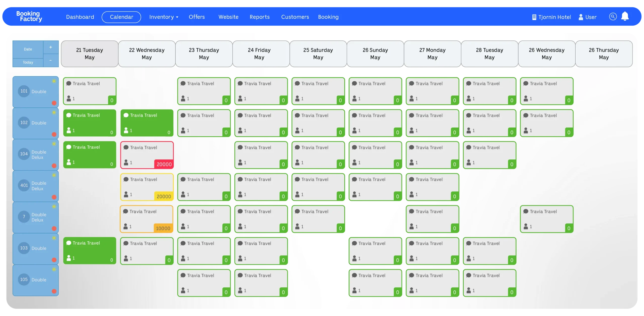
Task: Click red status dot on room 103
Action: 54,260
